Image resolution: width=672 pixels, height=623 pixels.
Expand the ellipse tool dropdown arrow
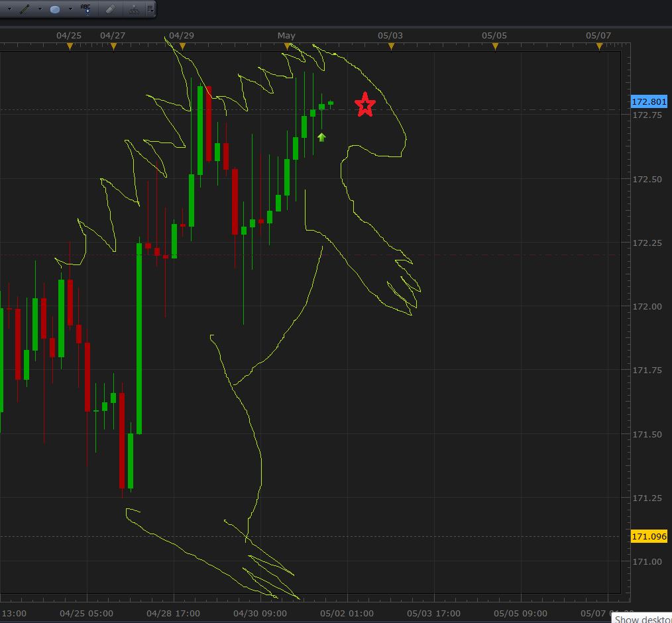coord(70,9)
